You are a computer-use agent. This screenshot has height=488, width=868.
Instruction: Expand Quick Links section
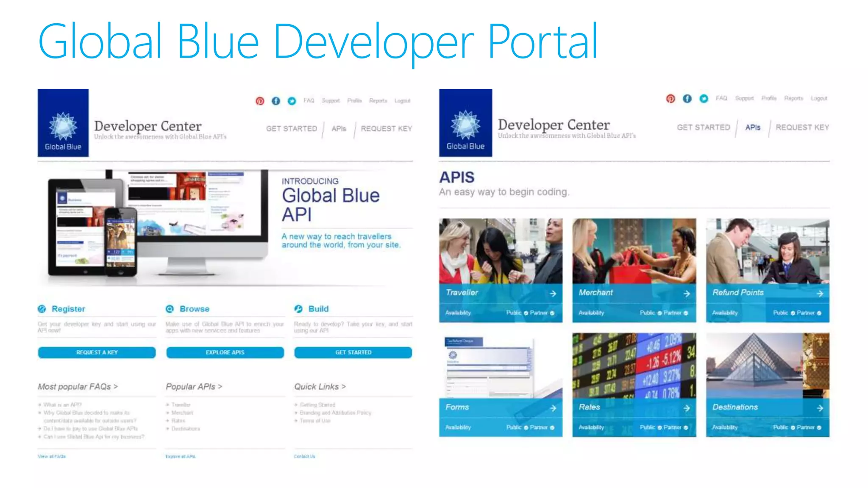pyautogui.click(x=320, y=387)
